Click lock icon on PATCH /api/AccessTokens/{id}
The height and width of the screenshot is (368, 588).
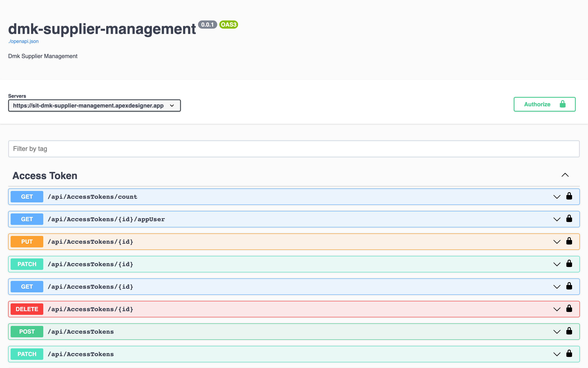(x=569, y=264)
